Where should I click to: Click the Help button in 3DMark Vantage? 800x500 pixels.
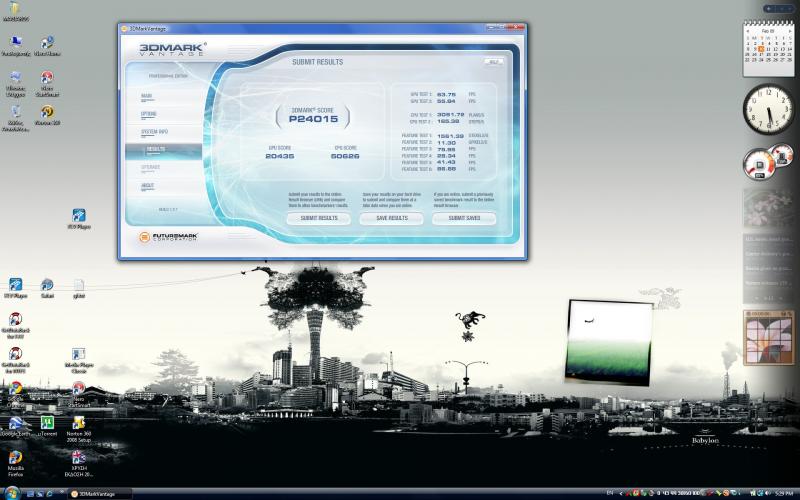[493, 62]
